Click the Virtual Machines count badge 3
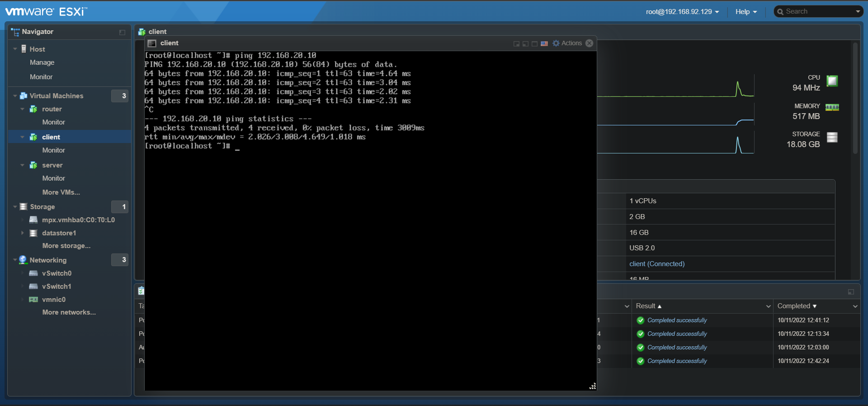Image resolution: width=868 pixels, height=406 pixels. pyautogui.click(x=120, y=96)
